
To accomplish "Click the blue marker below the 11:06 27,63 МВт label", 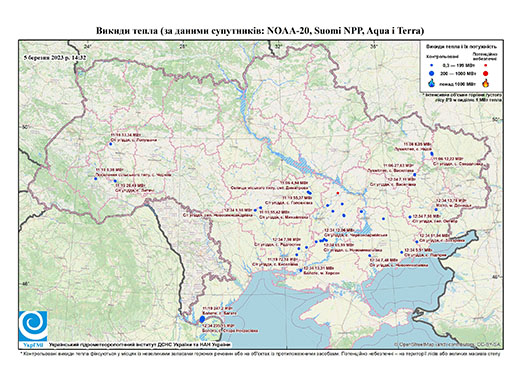I will 415,174.
